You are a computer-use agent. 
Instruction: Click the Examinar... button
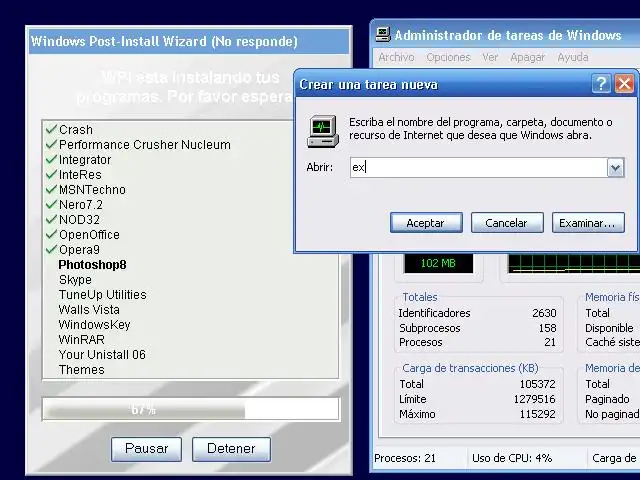(588, 223)
